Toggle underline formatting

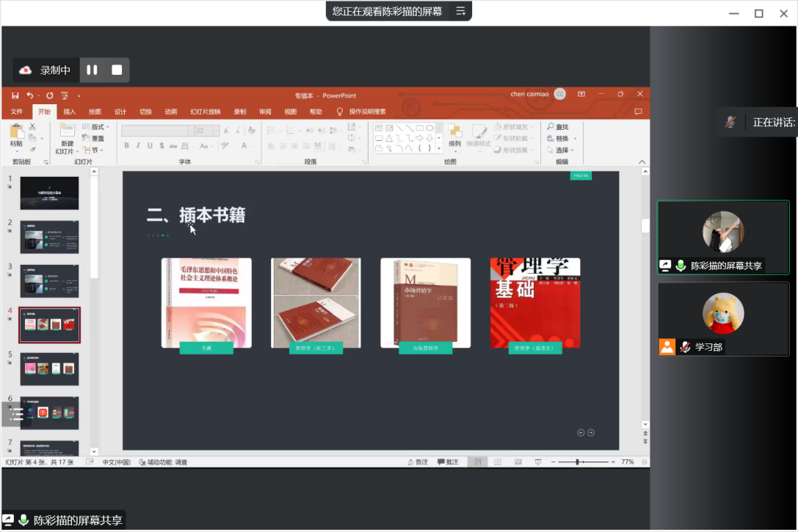pyautogui.click(x=150, y=146)
